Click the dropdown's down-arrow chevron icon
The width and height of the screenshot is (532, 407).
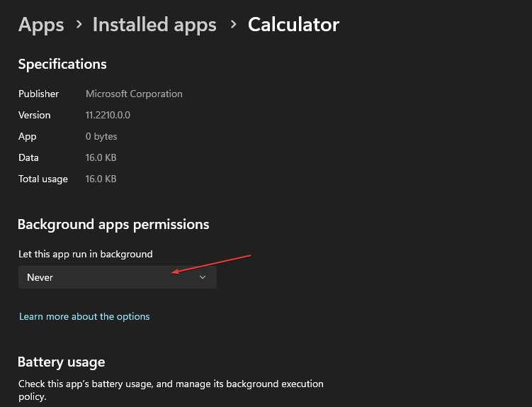[203, 277]
